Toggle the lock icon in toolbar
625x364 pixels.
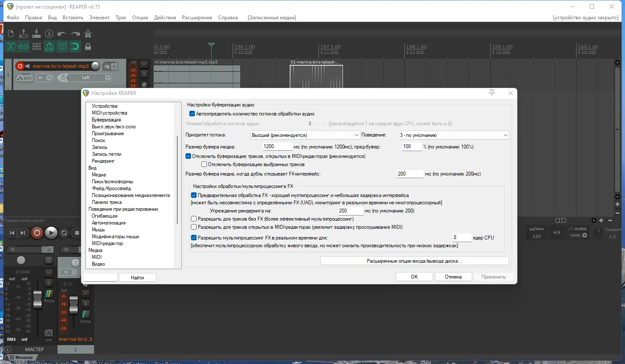pos(88,46)
